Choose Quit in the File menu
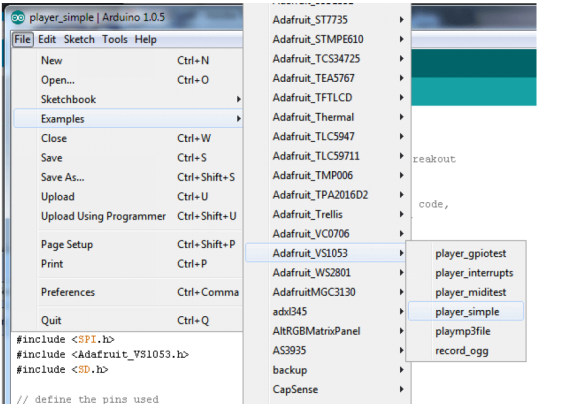 click(128, 320)
